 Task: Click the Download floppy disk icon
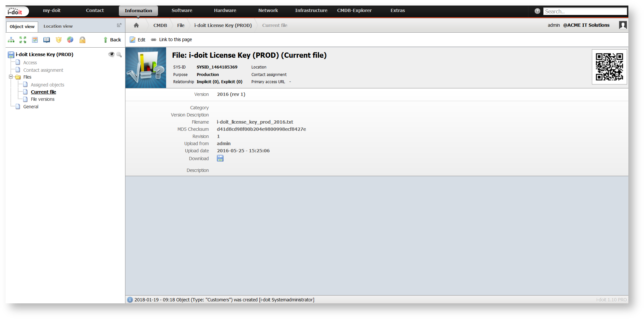(220, 158)
